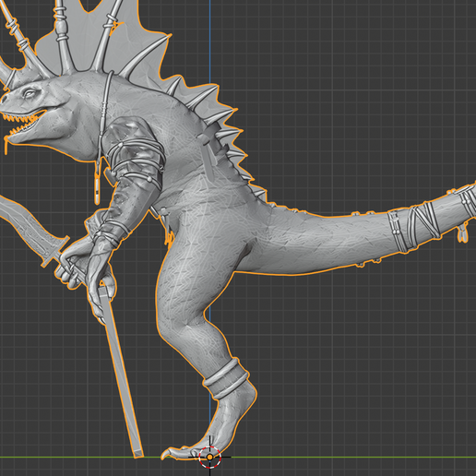This screenshot has width=476, height=476.
Task: Click the straight sword touching the ground
Action: pyautogui.click(x=122, y=371)
